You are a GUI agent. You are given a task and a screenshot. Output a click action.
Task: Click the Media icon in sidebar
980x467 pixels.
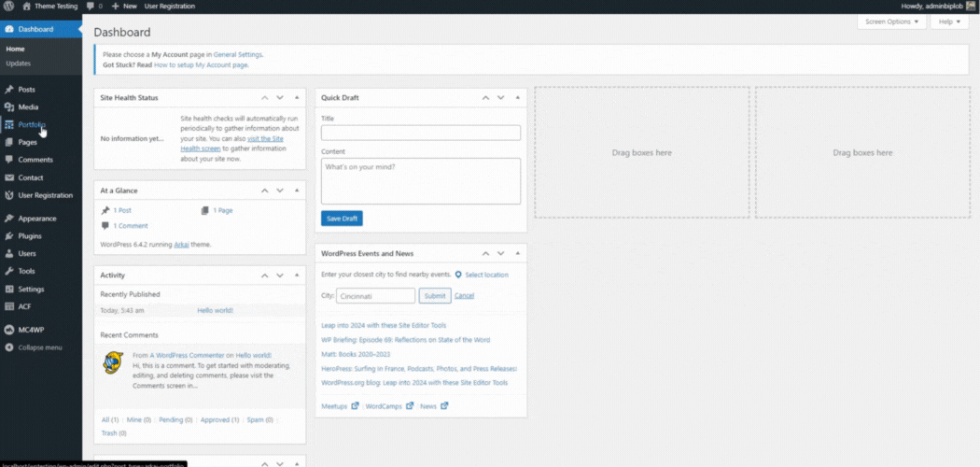coord(9,106)
